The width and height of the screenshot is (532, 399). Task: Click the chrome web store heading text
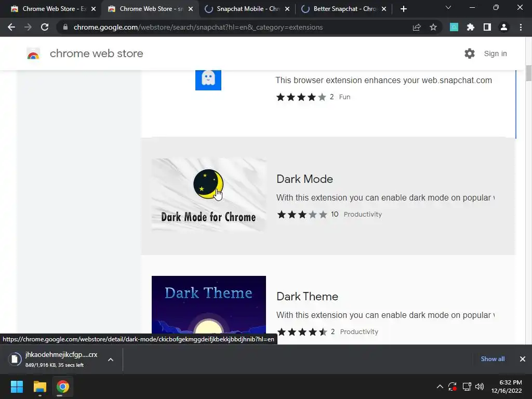point(96,54)
